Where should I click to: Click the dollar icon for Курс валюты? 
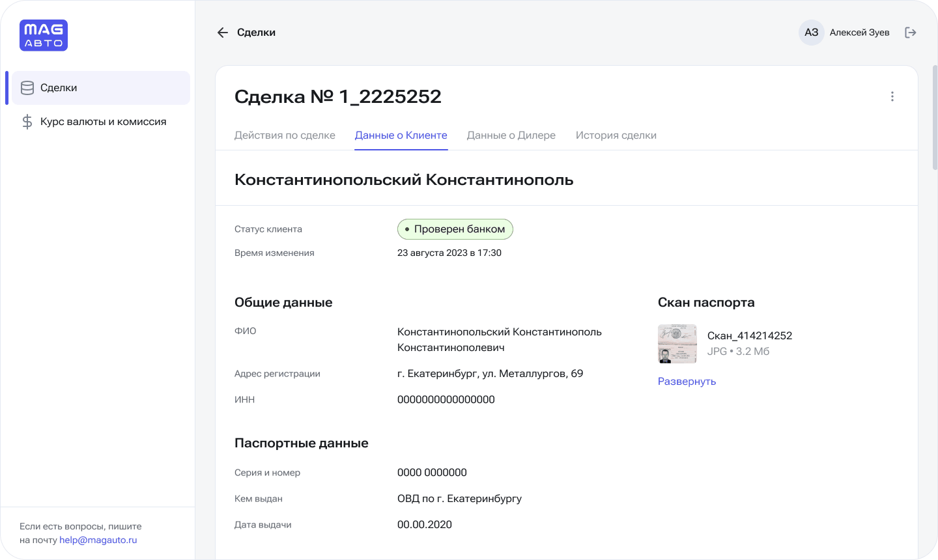pos(27,122)
